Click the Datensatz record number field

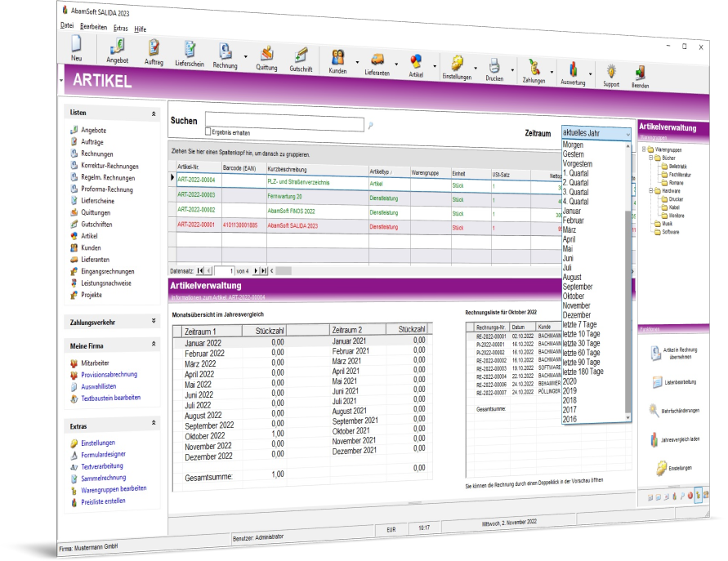[224, 270]
